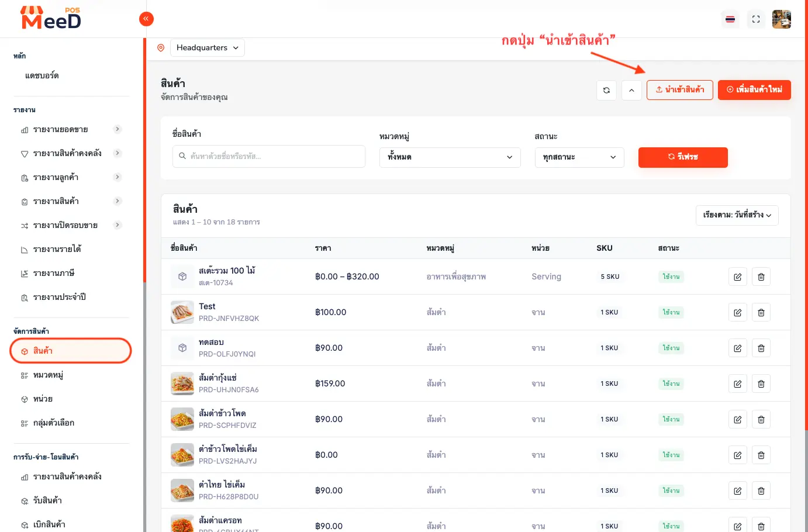This screenshot has width=808, height=532.
Task: Delete the ทดสอบ product
Action: click(x=761, y=348)
